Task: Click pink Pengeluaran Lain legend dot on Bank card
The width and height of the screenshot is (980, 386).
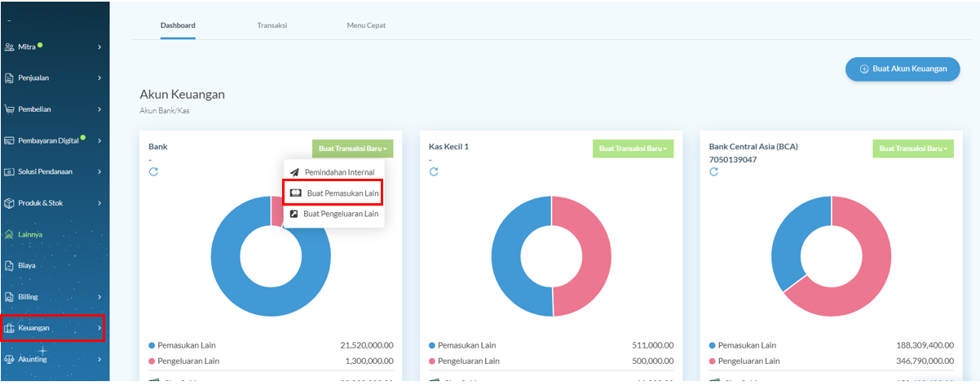Action: (x=152, y=361)
